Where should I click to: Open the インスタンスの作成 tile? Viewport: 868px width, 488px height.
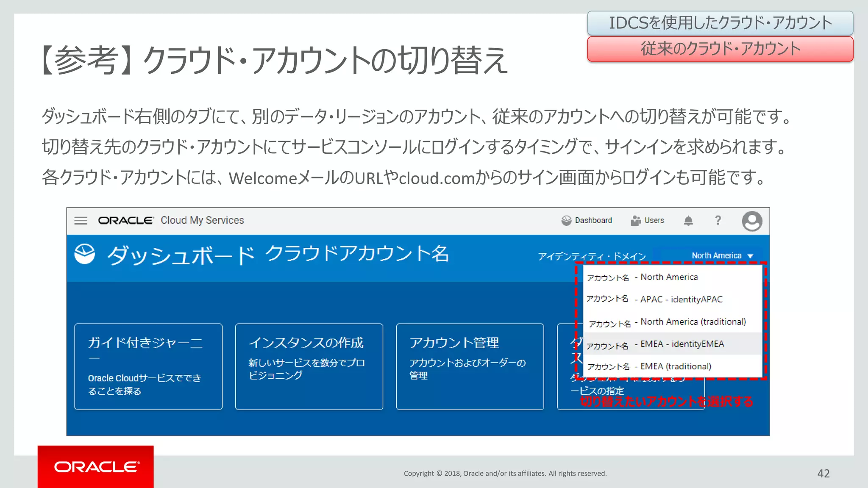[x=309, y=366]
